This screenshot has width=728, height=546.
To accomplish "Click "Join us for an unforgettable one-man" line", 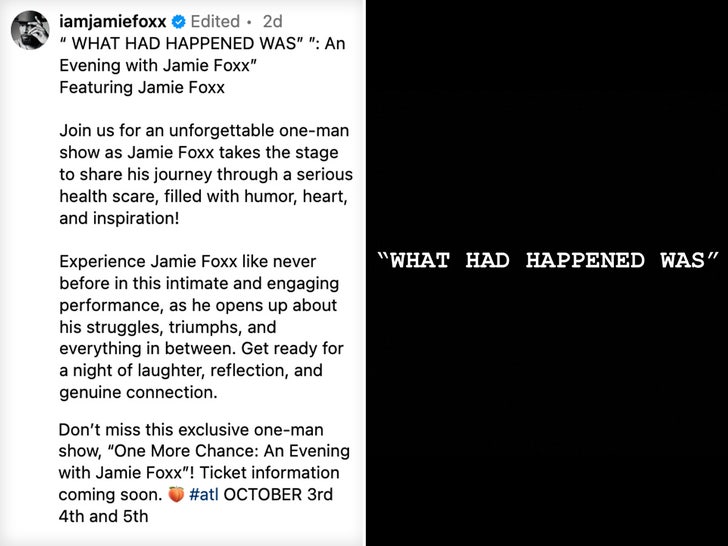I will pyautogui.click(x=202, y=131).
